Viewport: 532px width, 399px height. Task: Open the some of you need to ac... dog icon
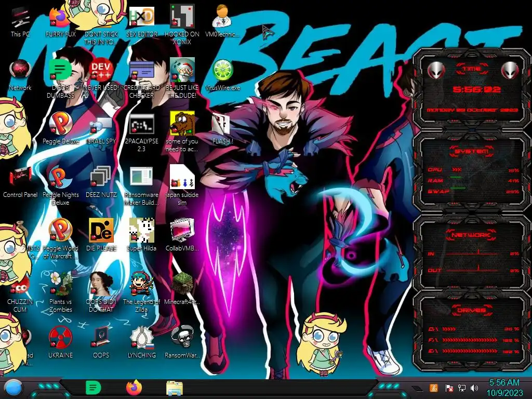tap(182, 132)
